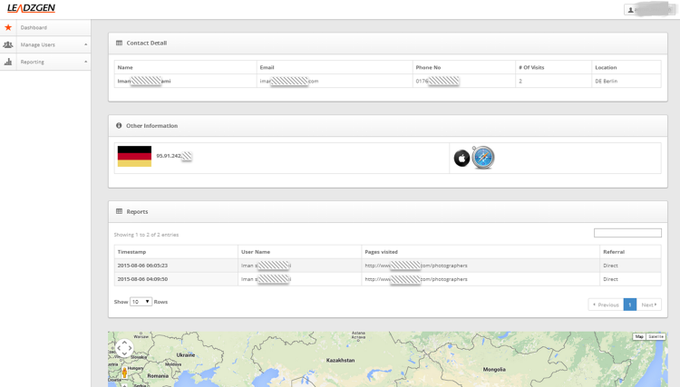Screen dimensions: 680x387
Task: Switch the map to Map view
Action: [x=639, y=337]
